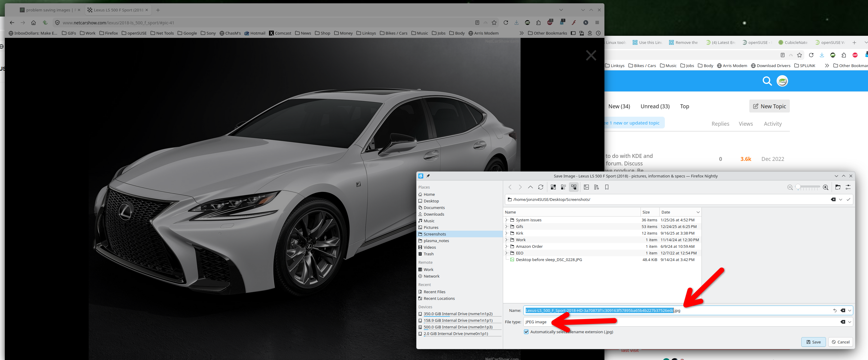Select Screenshots in Places panel

click(x=434, y=234)
